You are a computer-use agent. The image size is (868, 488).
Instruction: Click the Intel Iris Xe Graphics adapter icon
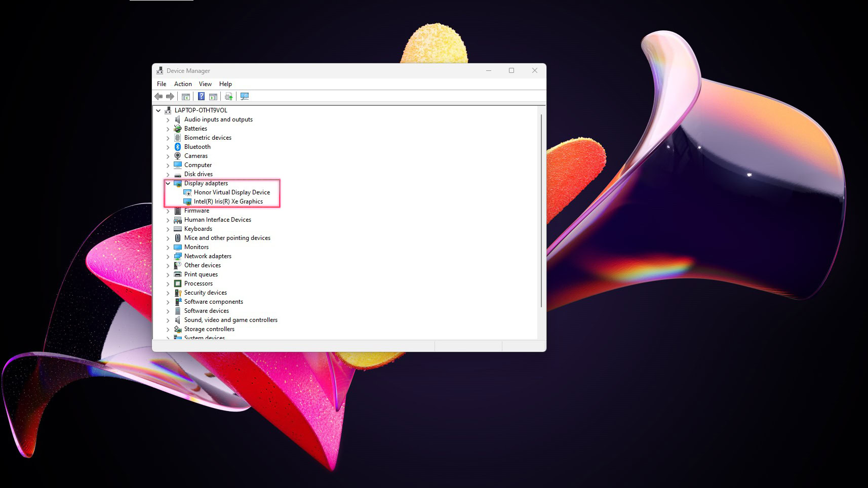click(187, 201)
